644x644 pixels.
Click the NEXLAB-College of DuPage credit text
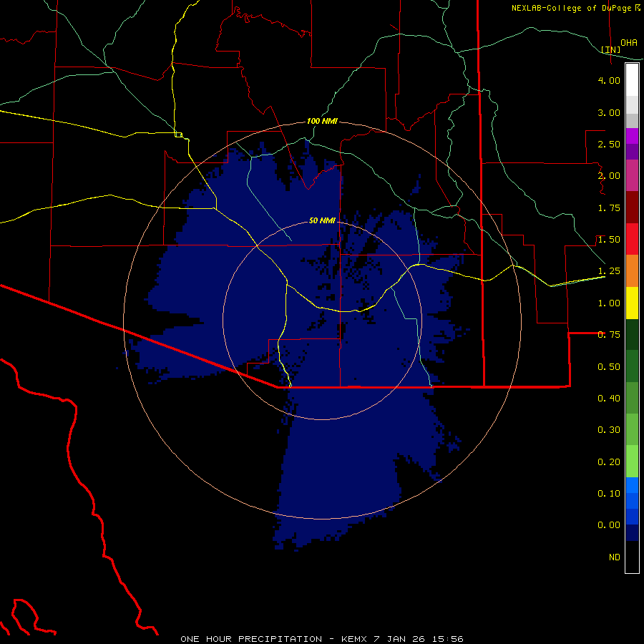[x=575, y=8]
